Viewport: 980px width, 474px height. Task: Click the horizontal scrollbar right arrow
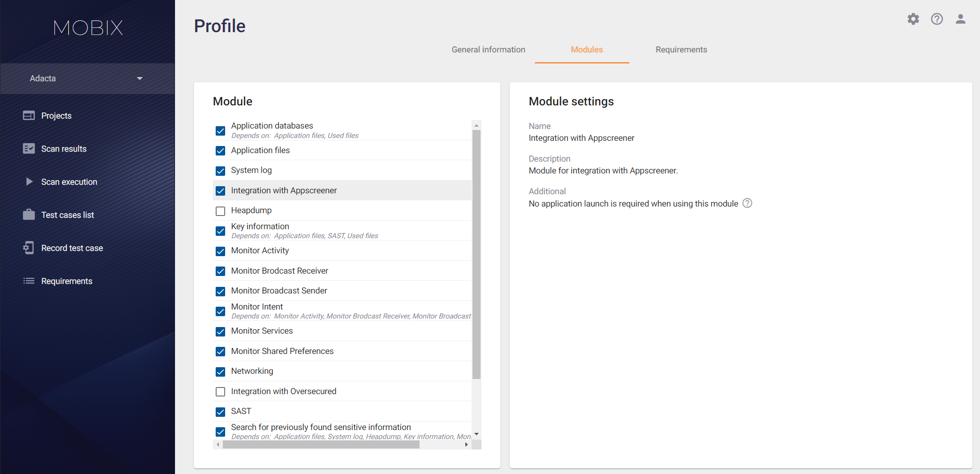click(x=467, y=445)
